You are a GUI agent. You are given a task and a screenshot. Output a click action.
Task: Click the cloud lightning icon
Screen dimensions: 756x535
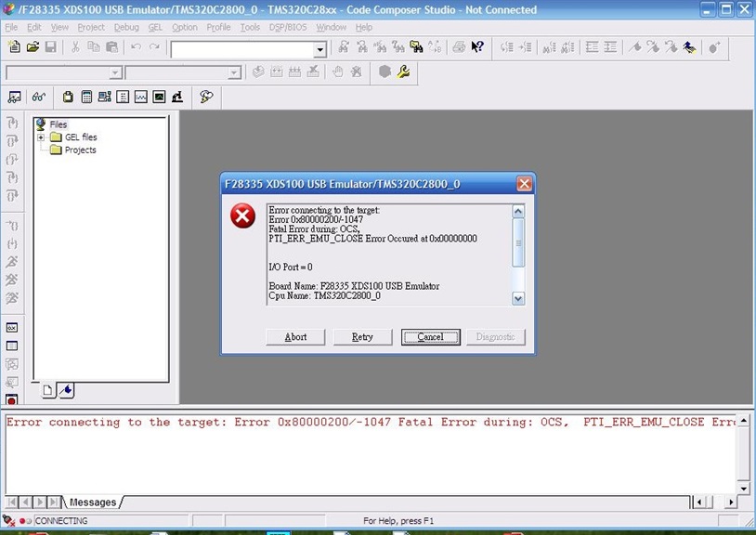tap(206, 97)
